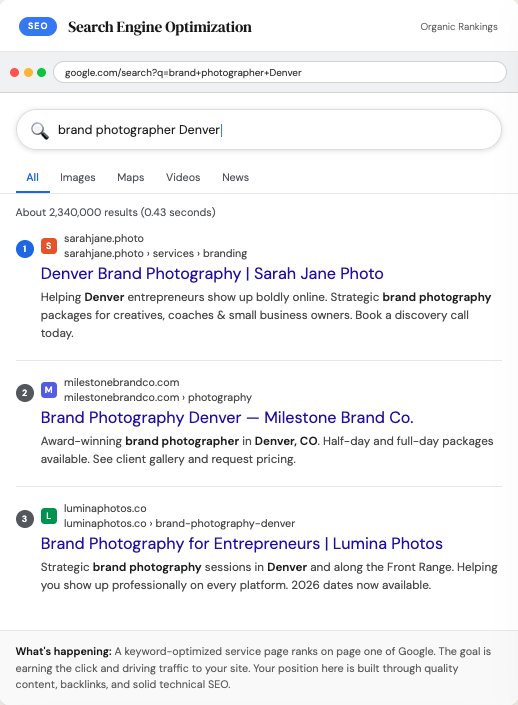Click the green maximize window dot

(41, 72)
